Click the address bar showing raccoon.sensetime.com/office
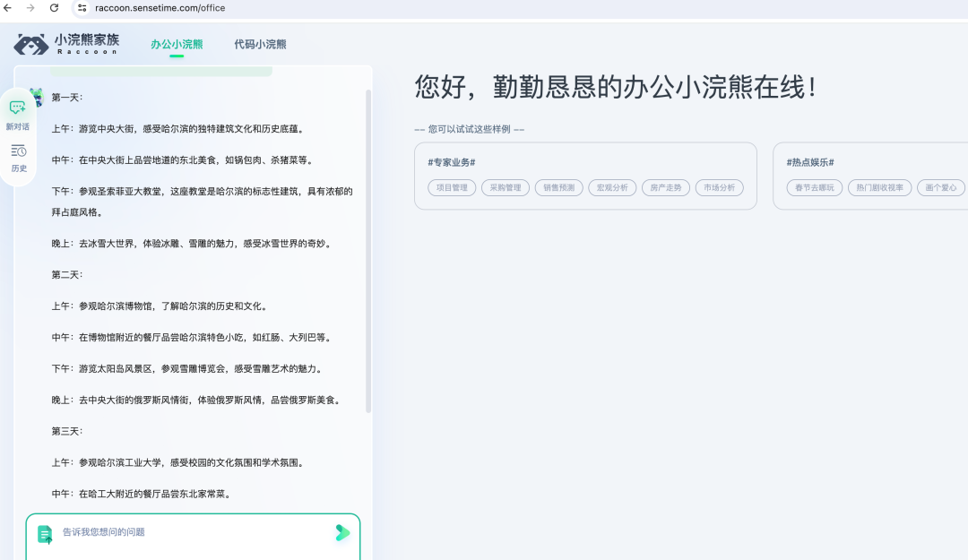This screenshot has height=560, width=968. pyautogui.click(x=160, y=8)
